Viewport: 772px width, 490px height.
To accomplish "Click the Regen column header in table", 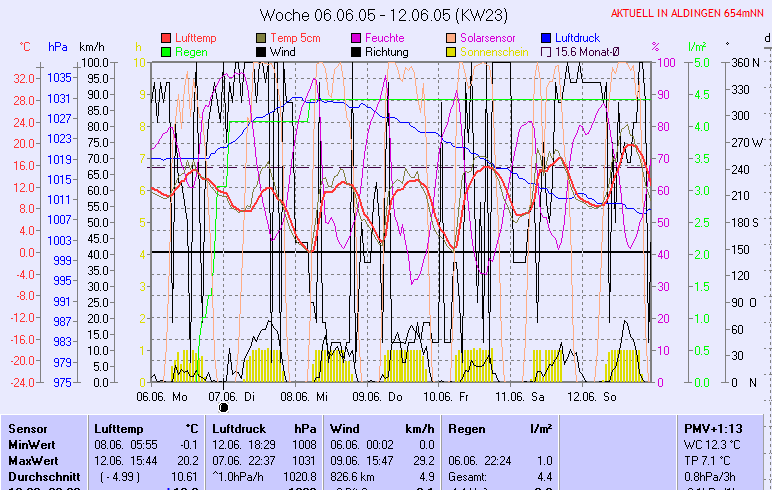I will click(467, 428).
